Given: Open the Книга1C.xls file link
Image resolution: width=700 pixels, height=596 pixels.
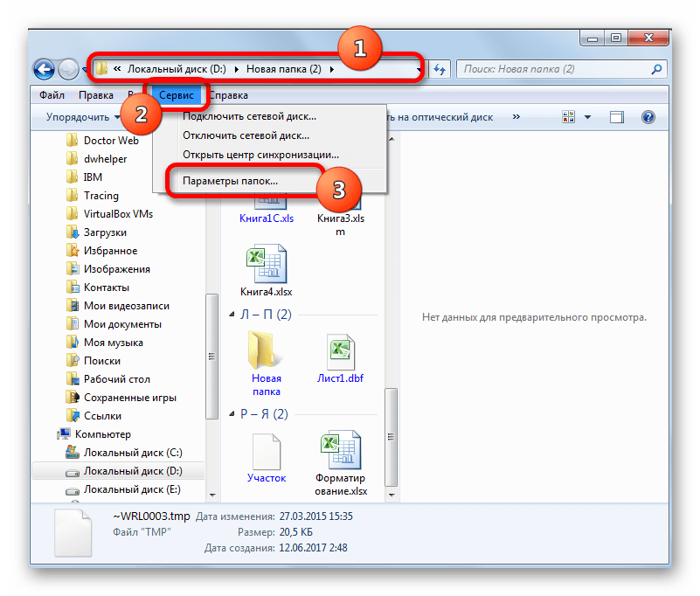Looking at the screenshot, I should click(x=267, y=218).
